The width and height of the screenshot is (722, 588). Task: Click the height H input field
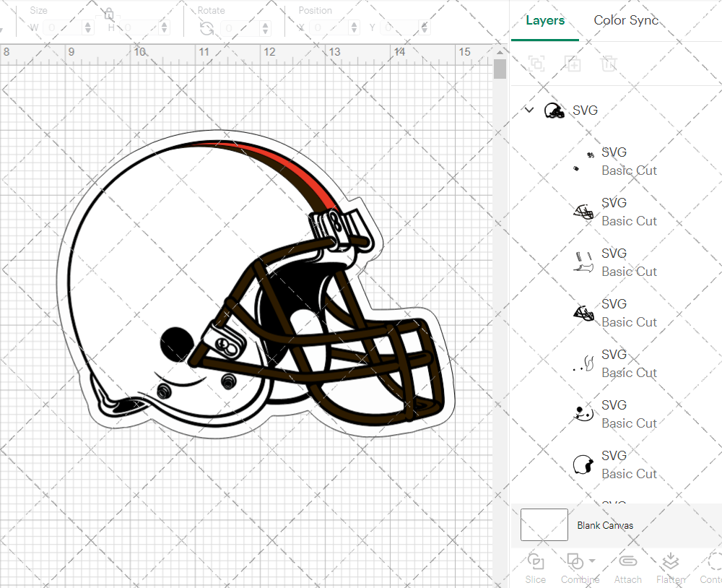[x=140, y=28]
